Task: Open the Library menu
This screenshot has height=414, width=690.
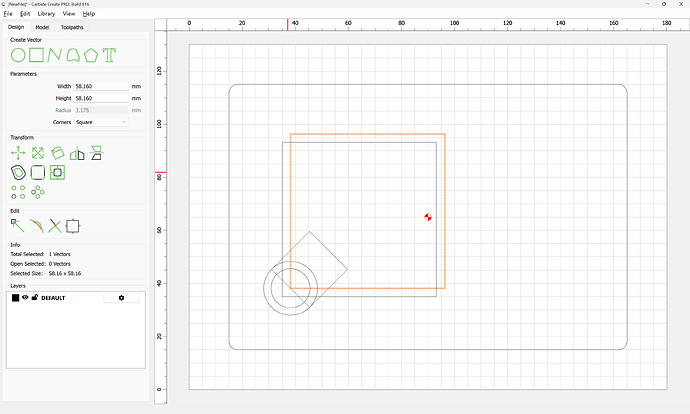Action: pos(46,14)
